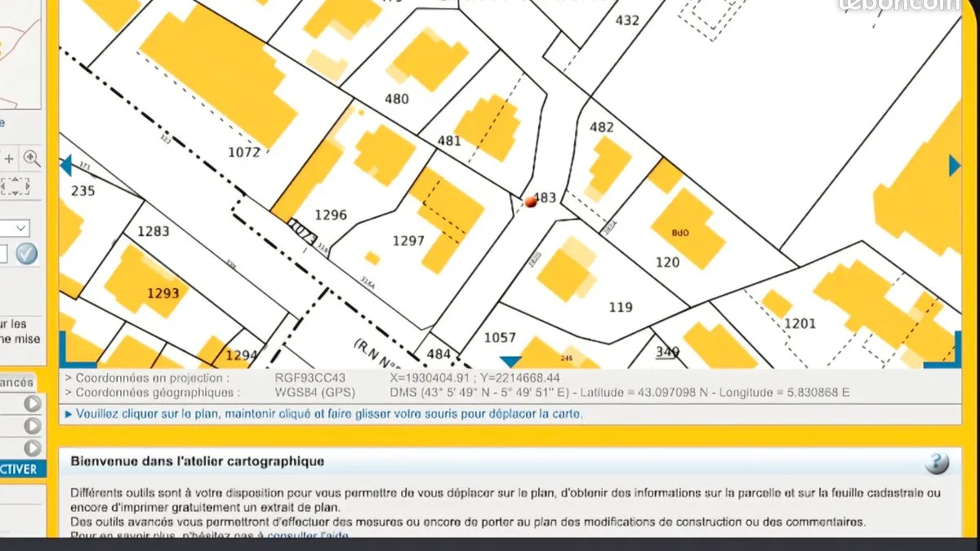Screen dimensions: 980x551
Task: Pan the map right with blue arrow
Action: (x=955, y=166)
